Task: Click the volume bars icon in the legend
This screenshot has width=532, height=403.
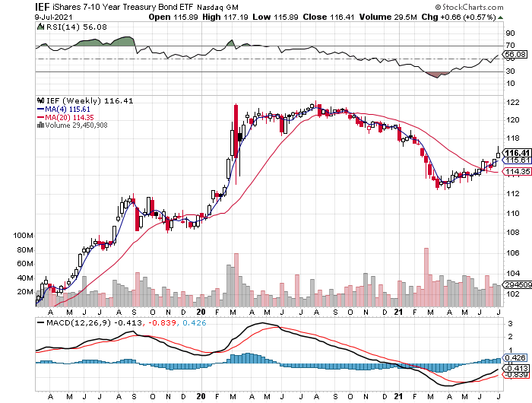Action: (40, 125)
